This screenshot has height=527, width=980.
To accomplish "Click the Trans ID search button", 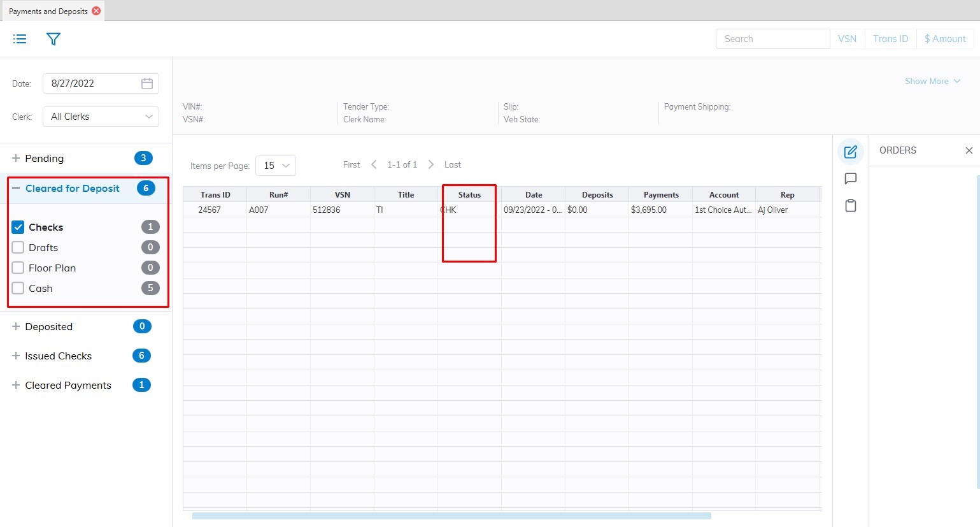I will click(890, 39).
